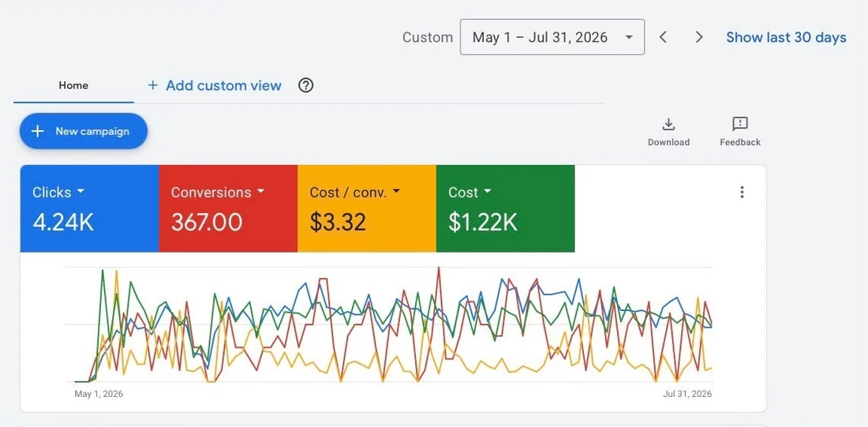Expand the Cost / conv. metric dropdown
The height and width of the screenshot is (427, 868).
point(355,192)
